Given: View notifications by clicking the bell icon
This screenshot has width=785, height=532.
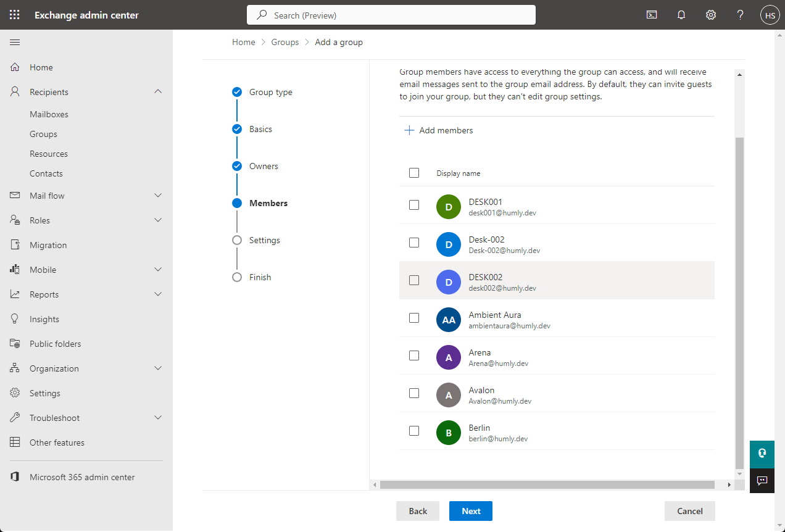Looking at the screenshot, I should [x=681, y=14].
